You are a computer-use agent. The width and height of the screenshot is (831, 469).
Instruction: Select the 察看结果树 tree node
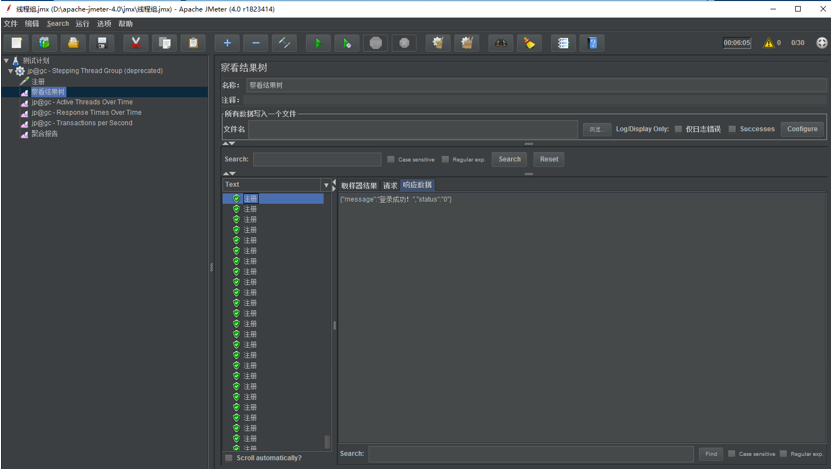[x=48, y=92]
